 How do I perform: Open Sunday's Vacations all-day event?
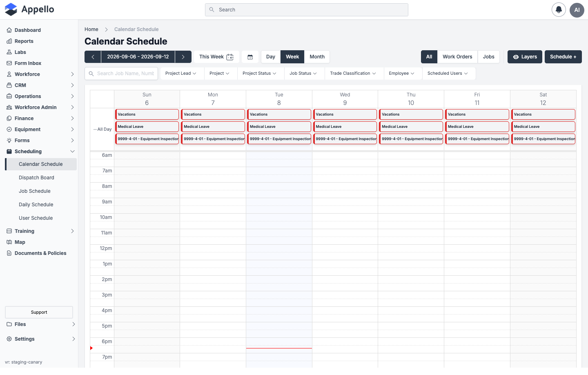pyautogui.click(x=147, y=114)
